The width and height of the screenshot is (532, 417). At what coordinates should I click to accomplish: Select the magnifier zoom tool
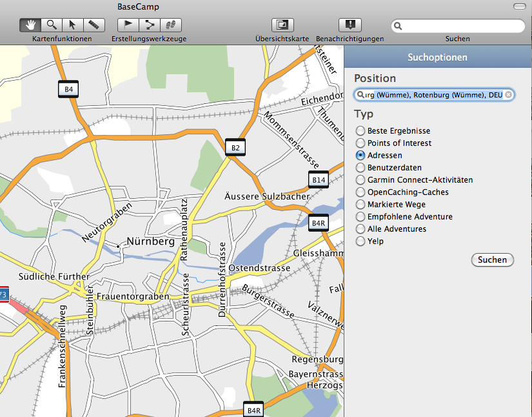coord(52,25)
